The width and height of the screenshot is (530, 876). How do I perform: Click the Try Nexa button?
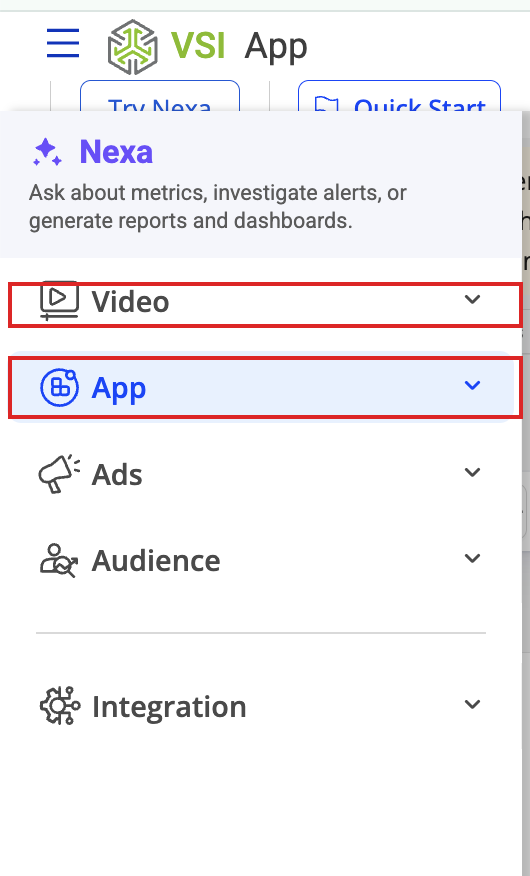tap(160, 96)
